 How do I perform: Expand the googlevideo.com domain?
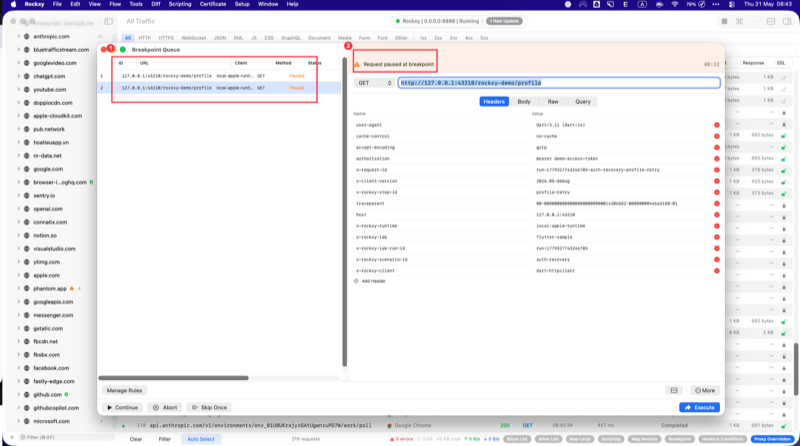click(19, 63)
